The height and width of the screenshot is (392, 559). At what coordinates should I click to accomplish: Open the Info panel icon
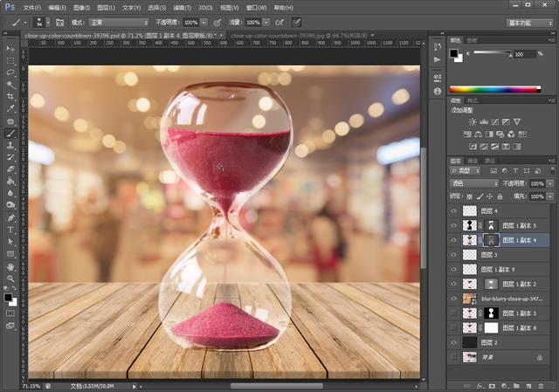coord(438,91)
